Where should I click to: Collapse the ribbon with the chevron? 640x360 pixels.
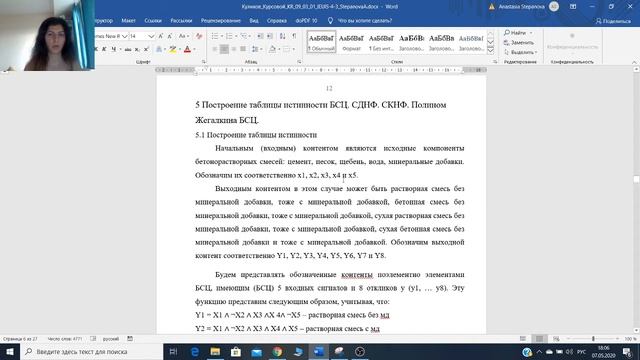634,62
